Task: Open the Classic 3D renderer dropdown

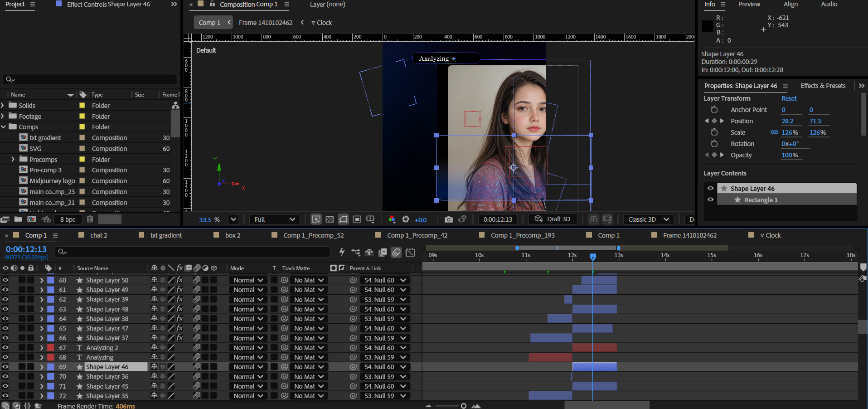Action: pos(648,219)
